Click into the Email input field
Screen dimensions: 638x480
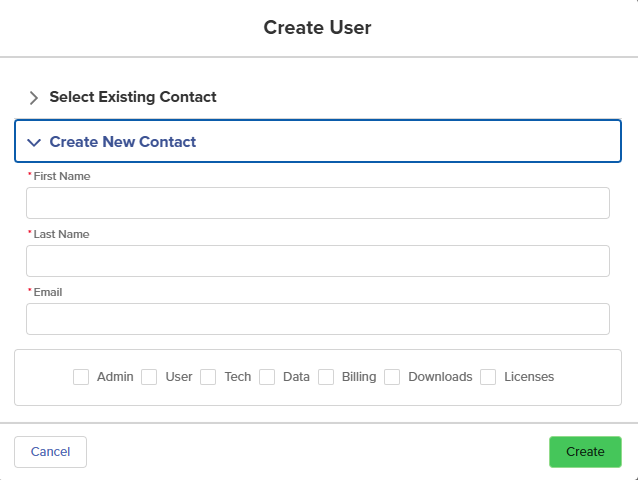(x=318, y=319)
